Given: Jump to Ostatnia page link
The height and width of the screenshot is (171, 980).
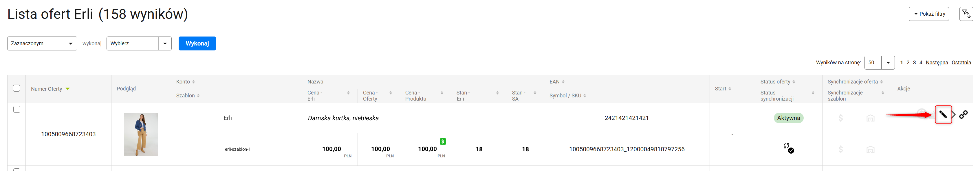Looking at the screenshot, I should coord(961,63).
